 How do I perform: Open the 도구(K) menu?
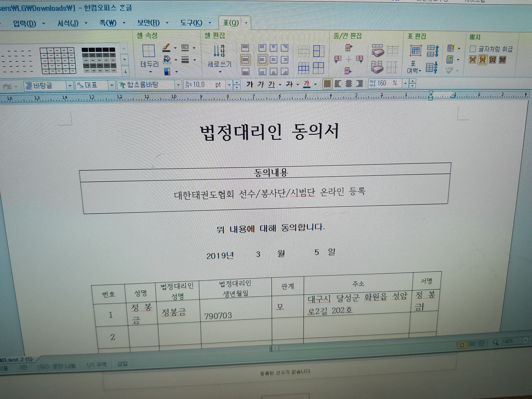point(191,23)
